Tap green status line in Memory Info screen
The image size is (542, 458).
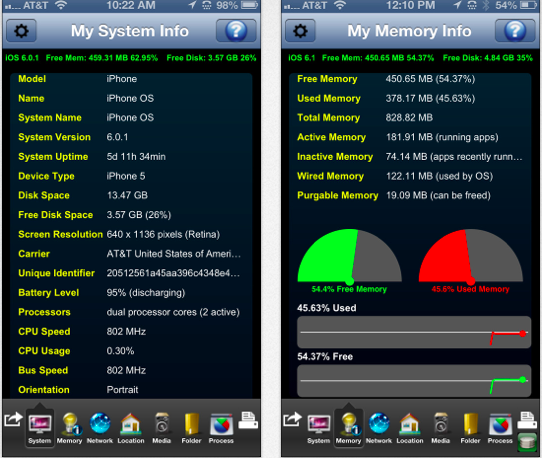(x=410, y=58)
